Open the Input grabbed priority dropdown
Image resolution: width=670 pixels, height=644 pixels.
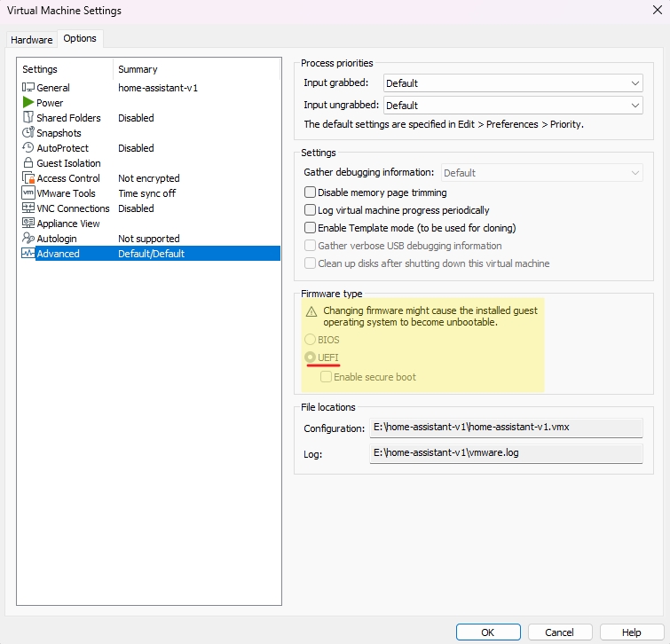tap(512, 83)
